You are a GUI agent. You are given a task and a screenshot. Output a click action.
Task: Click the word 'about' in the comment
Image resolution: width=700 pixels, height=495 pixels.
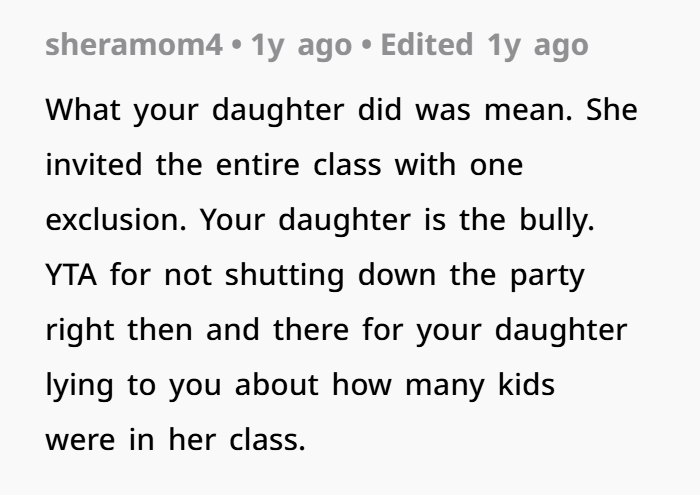point(277,384)
